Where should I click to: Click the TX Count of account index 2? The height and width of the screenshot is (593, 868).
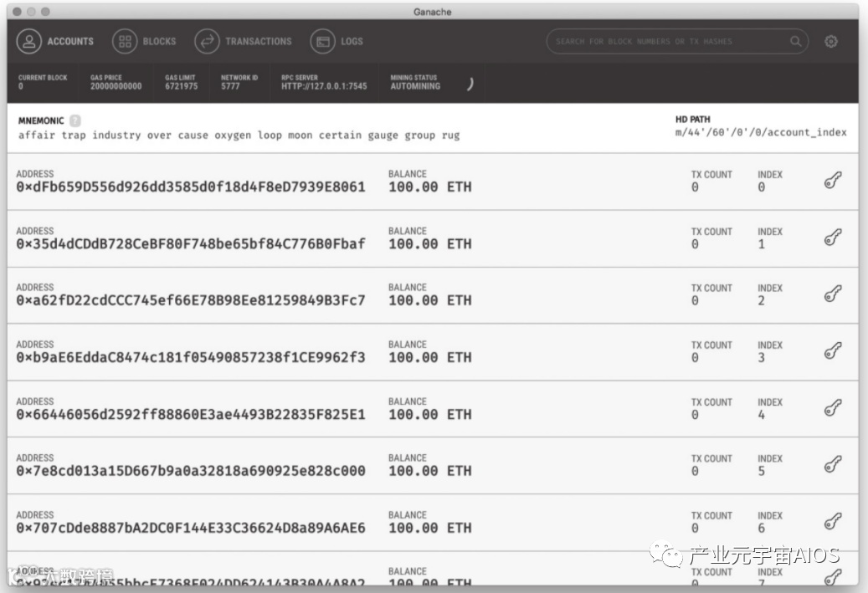point(695,301)
